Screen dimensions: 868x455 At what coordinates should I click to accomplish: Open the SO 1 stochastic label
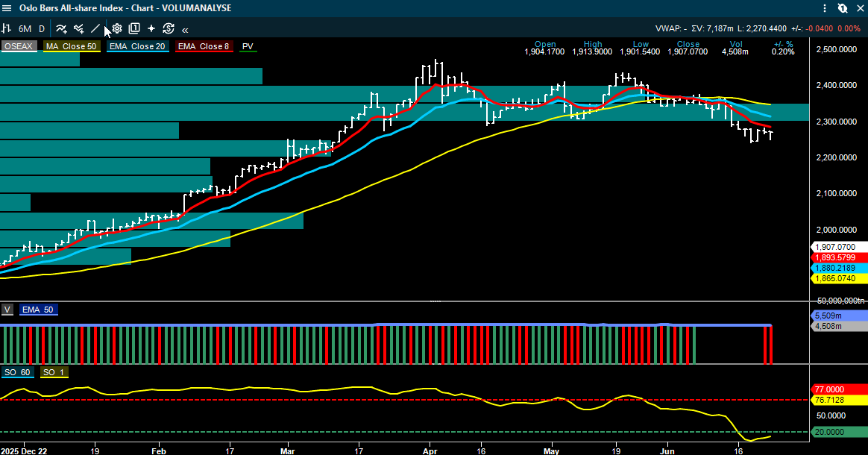(x=54, y=372)
